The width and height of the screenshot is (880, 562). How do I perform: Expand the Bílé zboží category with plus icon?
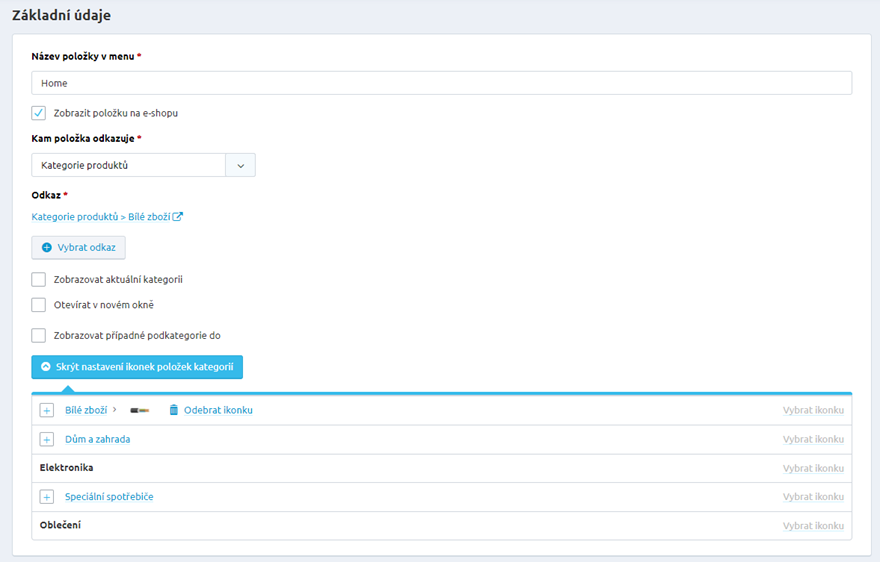click(46, 410)
